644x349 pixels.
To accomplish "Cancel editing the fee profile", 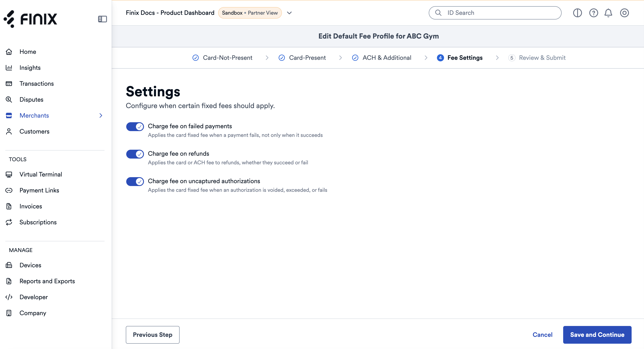I will pyautogui.click(x=542, y=335).
